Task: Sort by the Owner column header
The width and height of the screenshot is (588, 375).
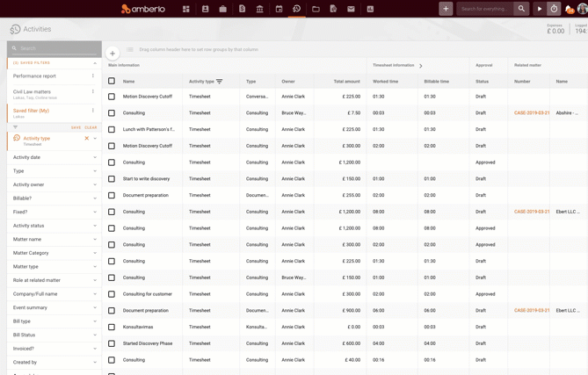Action: [x=288, y=82]
